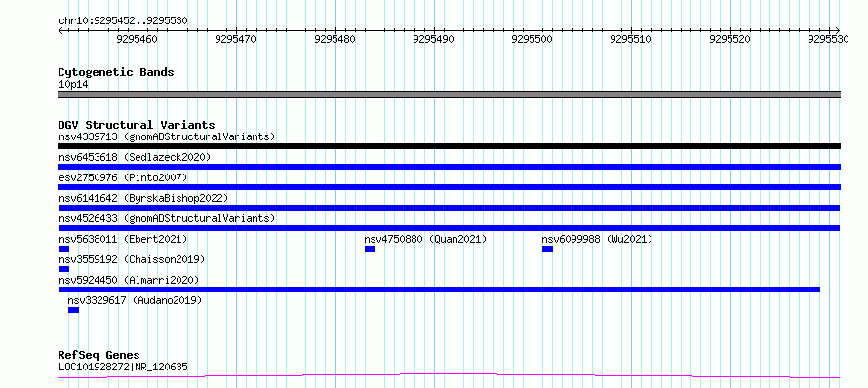
Task: Open variant label nsv6099988 (Wu2021)
Action: point(597,239)
